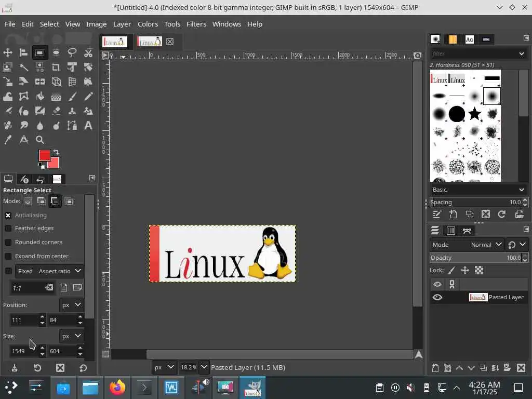Image resolution: width=532 pixels, height=399 pixels.
Task: Click the Edit brush icon
Action: point(436,214)
